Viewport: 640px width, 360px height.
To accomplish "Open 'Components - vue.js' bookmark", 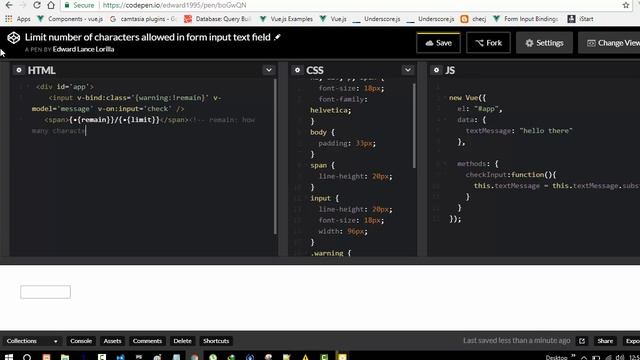I will coord(70,19).
